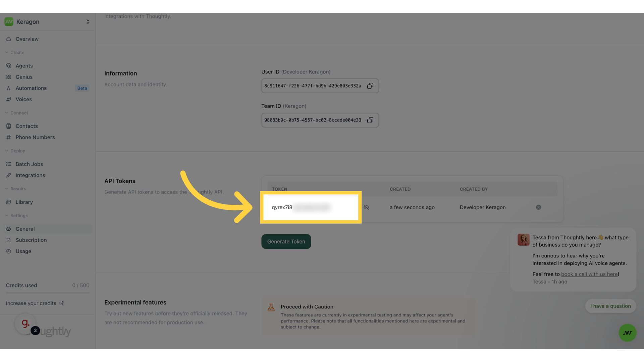Click the Beta badge next to Automations
The image size is (644, 362).
point(82,88)
